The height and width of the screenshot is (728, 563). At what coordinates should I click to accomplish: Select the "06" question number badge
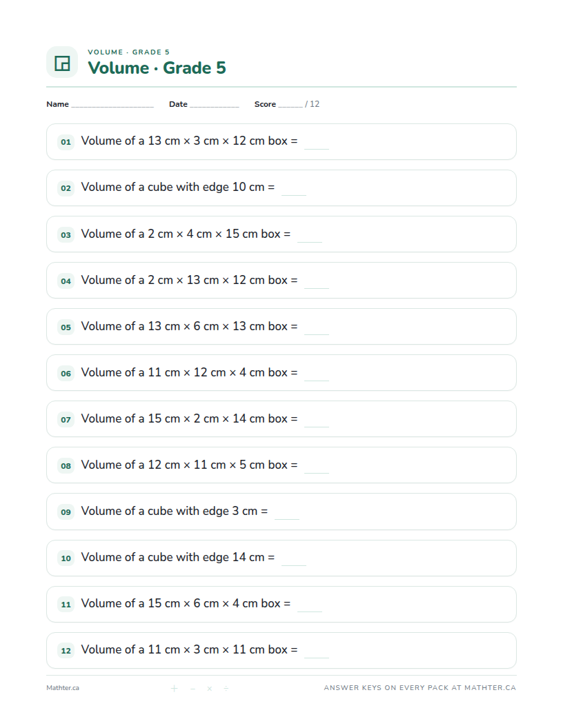66,373
